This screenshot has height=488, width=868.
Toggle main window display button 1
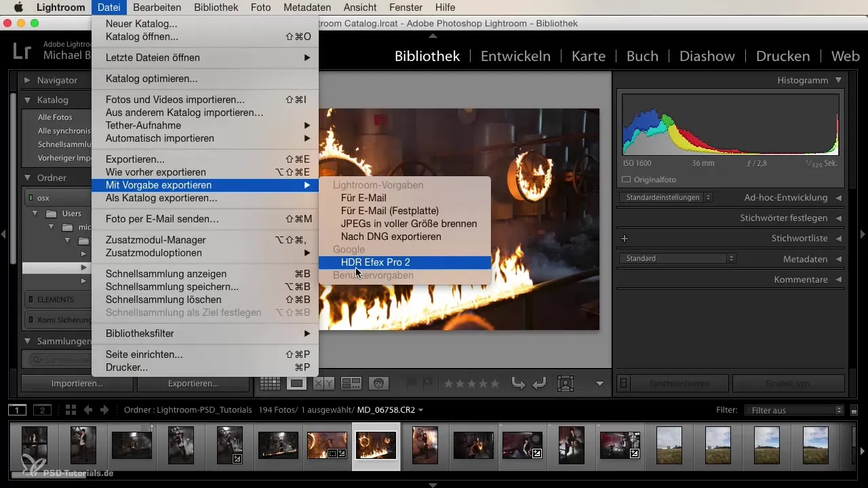[18, 410]
